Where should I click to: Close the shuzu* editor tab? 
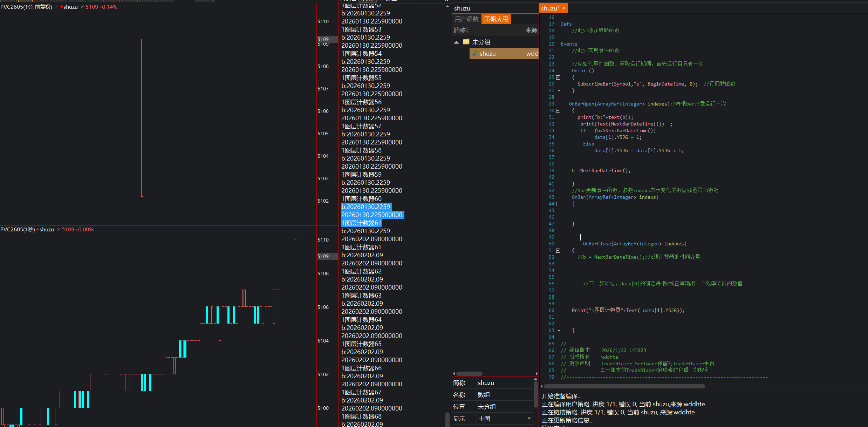point(563,8)
